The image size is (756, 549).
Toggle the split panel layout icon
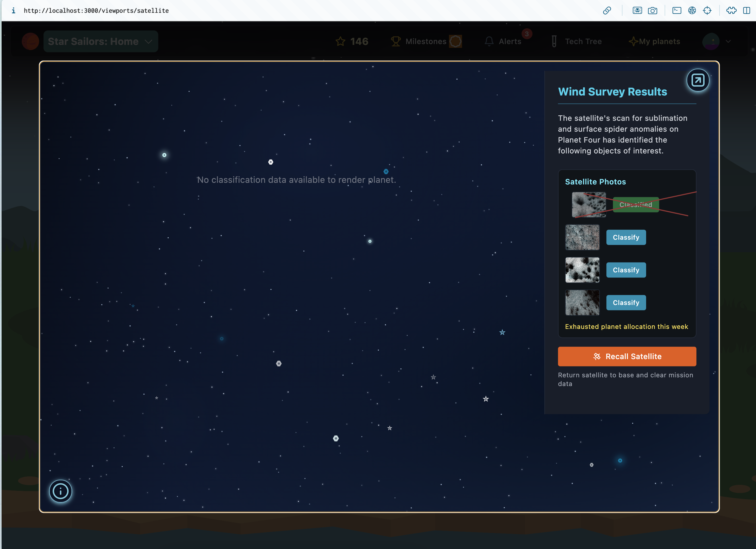pyautogui.click(x=746, y=11)
